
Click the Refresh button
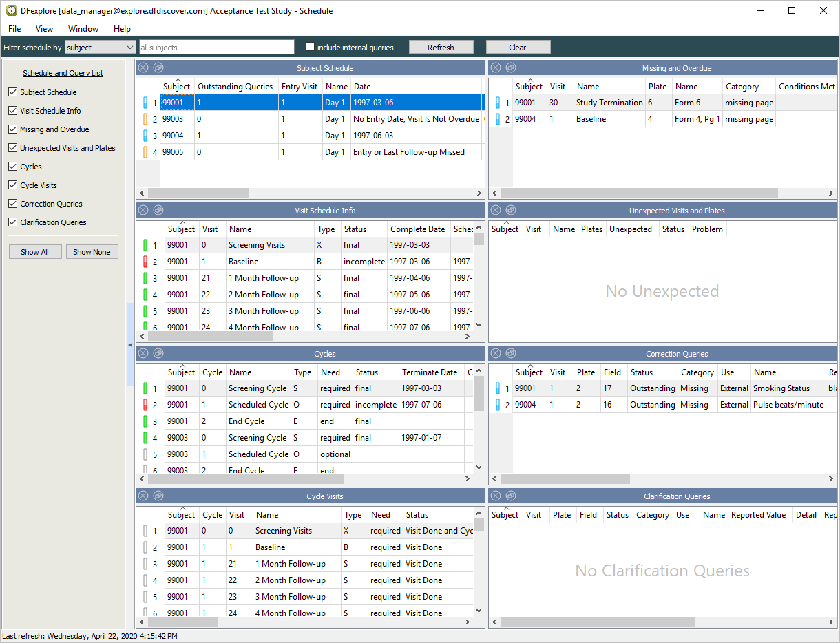point(441,48)
